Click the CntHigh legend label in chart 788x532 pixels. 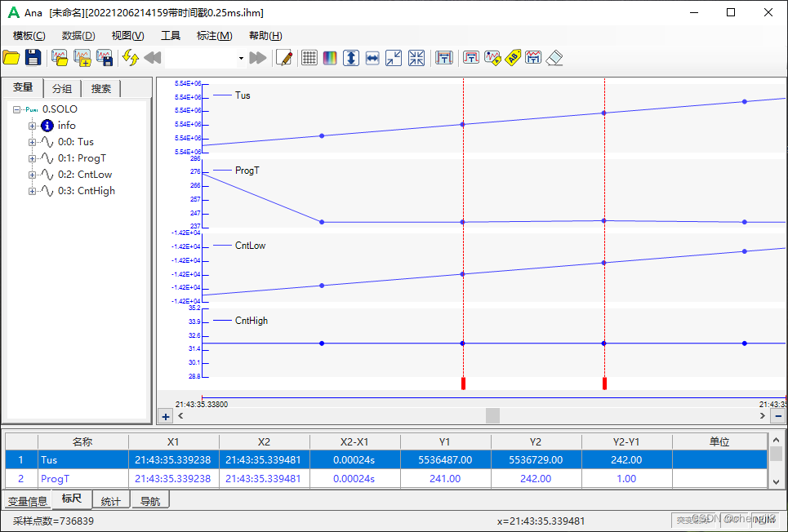point(252,321)
